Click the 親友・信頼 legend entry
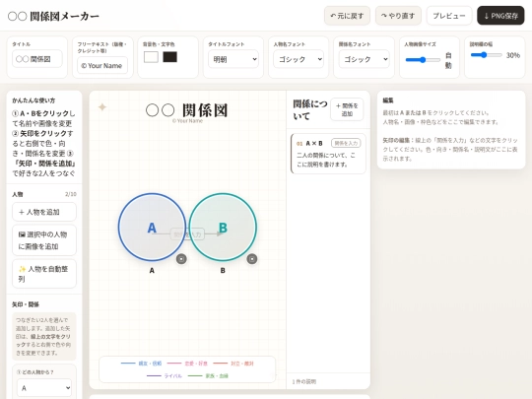Viewport: 532px width, 399px height. click(142, 364)
